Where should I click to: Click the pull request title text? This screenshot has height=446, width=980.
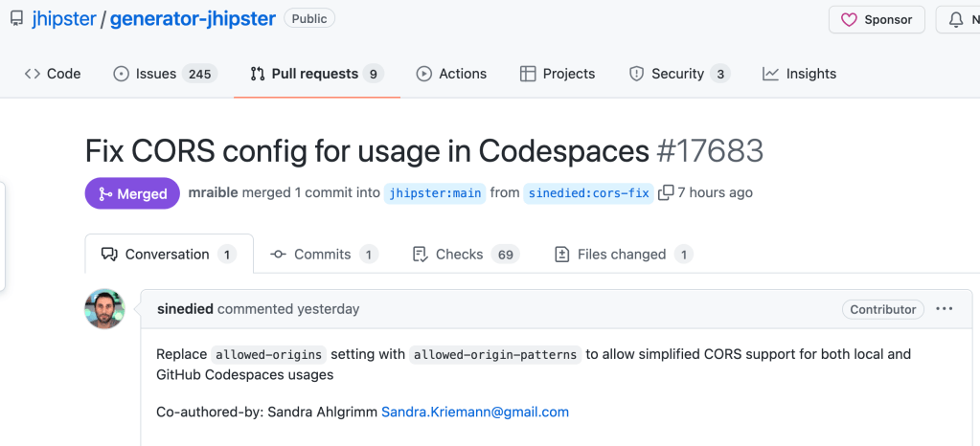[367, 151]
